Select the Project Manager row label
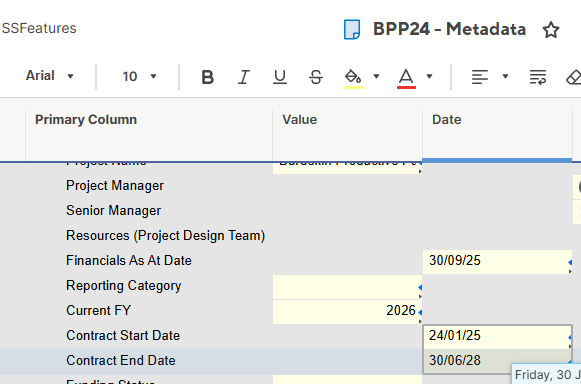The width and height of the screenshot is (581, 384). 115,186
